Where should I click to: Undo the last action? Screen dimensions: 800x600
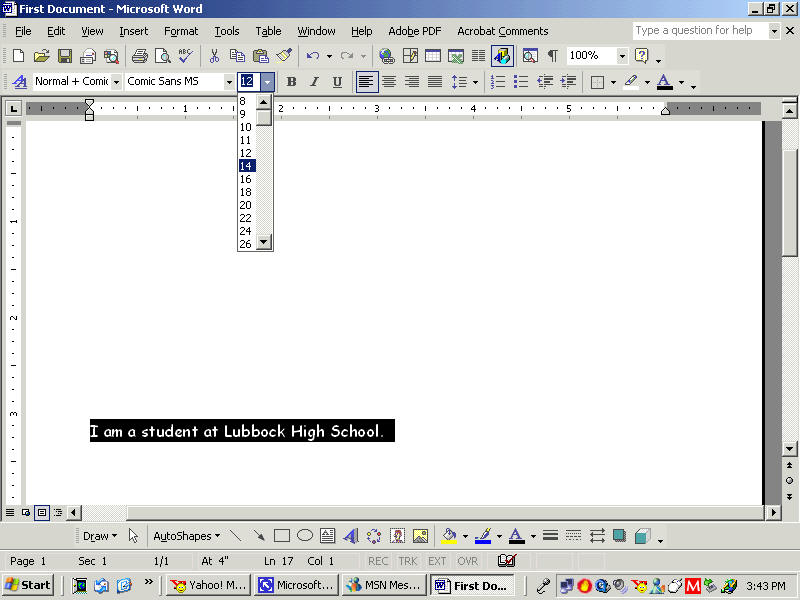pyautogui.click(x=313, y=56)
